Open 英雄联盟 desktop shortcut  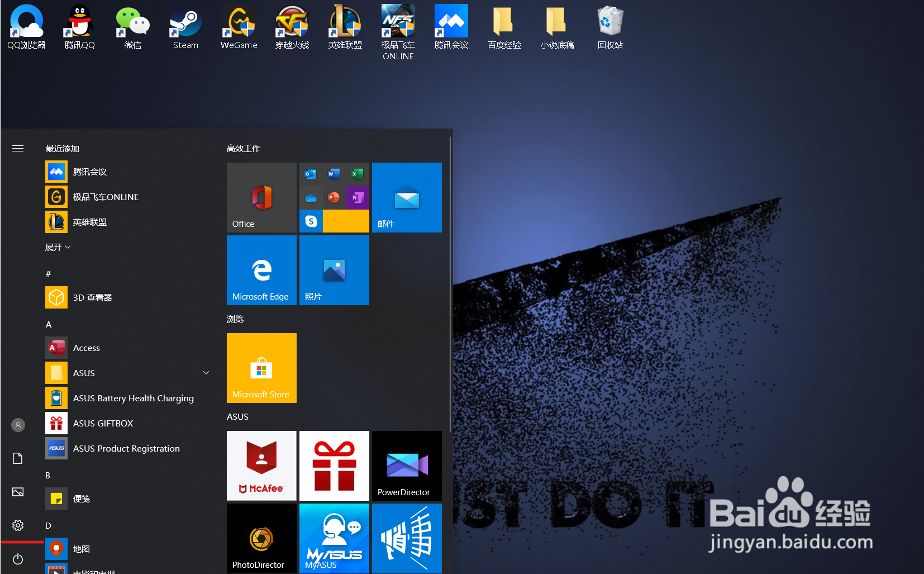(345, 27)
